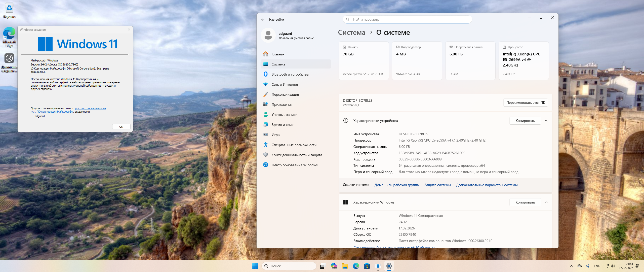Viewport: 644px width, 272px height.
Task: Click the Найти параметр search field
Action: pyautogui.click(x=408, y=19)
